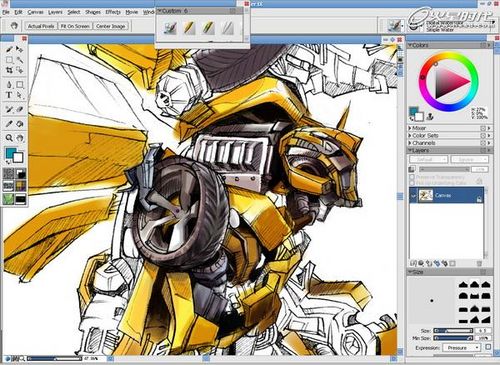This screenshot has height=365, width=500.
Task: Click the layer opacity slider
Action: click(x=445, y=169)
